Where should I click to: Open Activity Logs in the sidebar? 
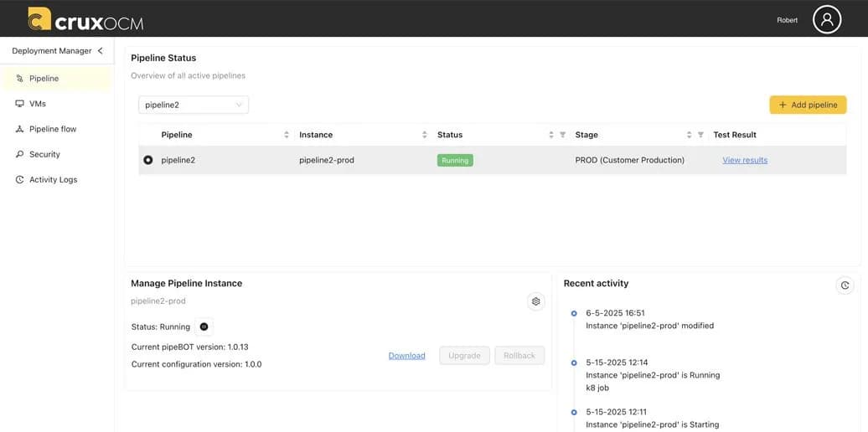point(47,180)
